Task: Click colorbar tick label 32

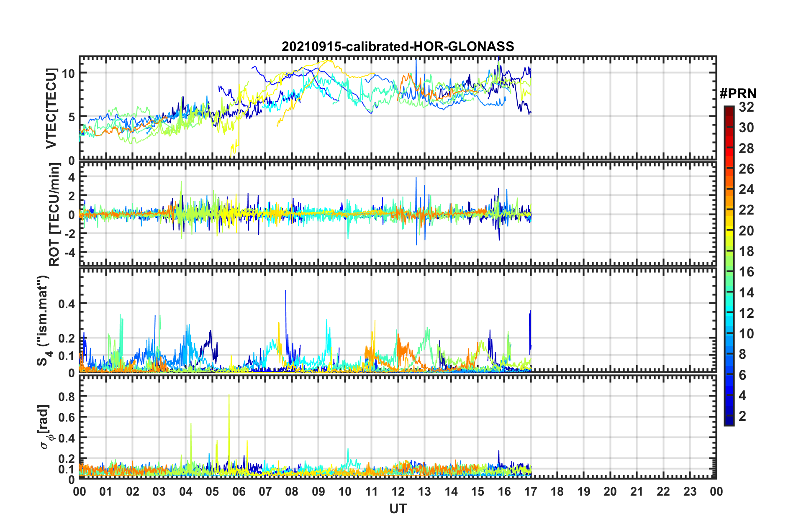Action: coord(746,107)
